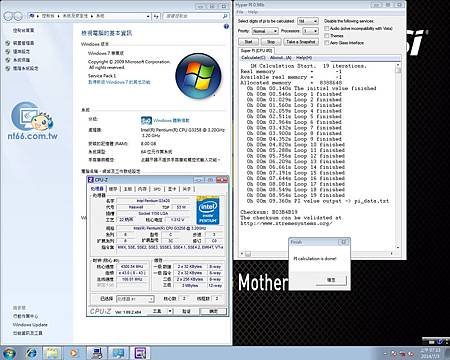Open Help(H) menu in Super PI

click(304, 58)
